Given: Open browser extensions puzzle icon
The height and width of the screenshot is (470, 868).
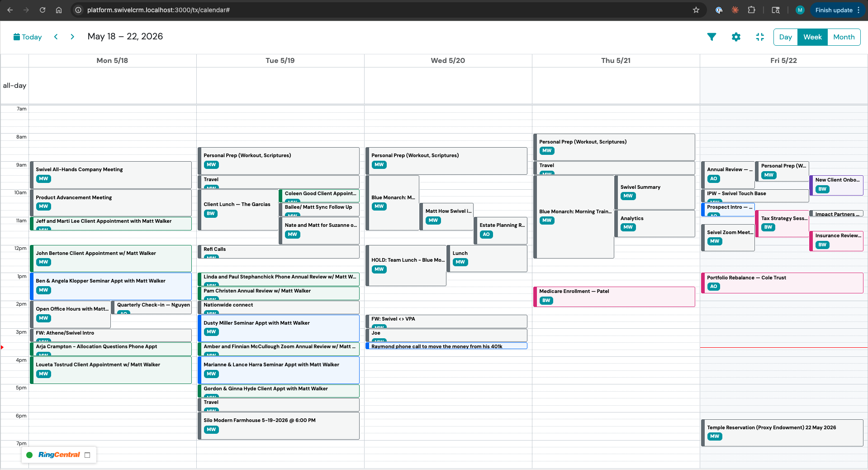Looking at the screenshot, I should click(x=751, y=10).
